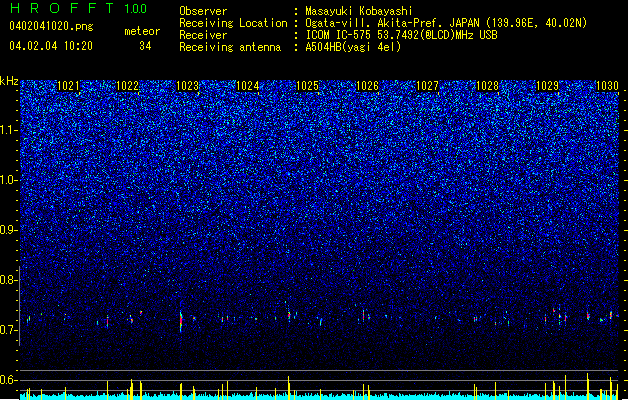Click the meteor echo just before 1026
The height and width of the screenshot is (400, 629).
coord(363,315)
